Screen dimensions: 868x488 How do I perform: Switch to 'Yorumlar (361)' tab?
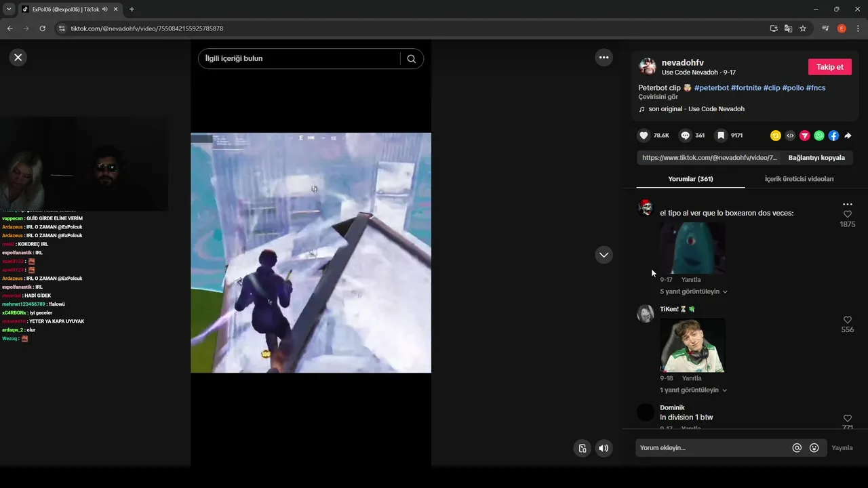690,179
